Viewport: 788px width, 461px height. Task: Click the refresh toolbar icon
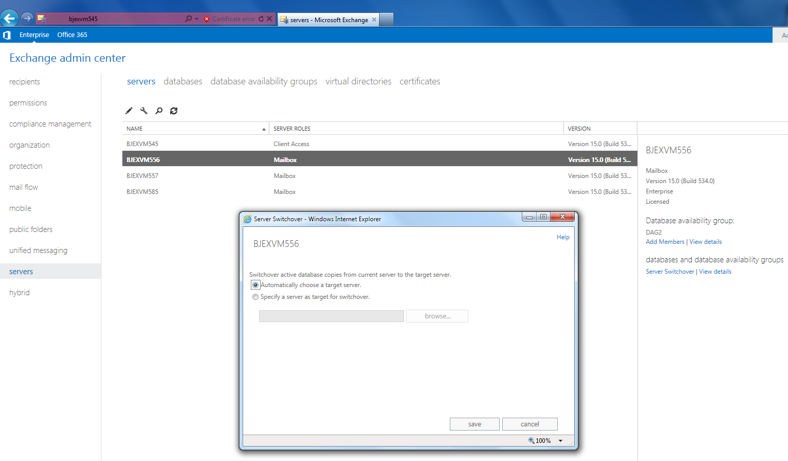(x=173, y=111)
